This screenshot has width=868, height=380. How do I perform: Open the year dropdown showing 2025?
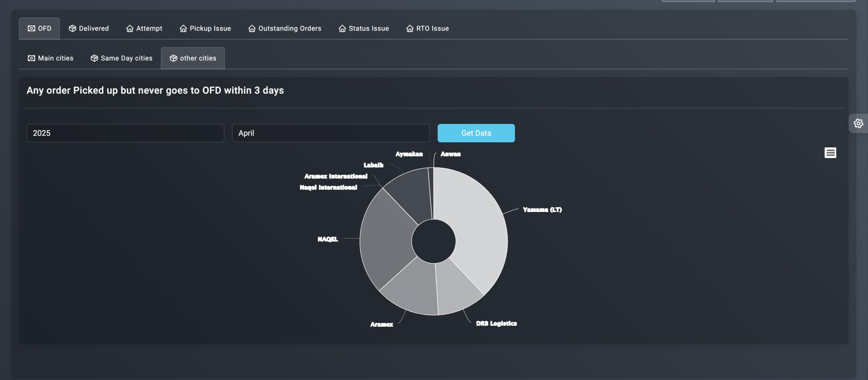coord(125,133)
